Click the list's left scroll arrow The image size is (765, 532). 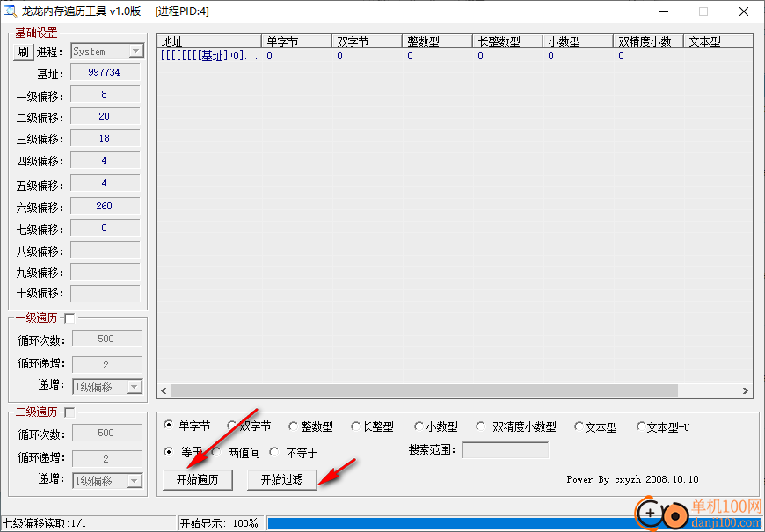[x=164, y=391]
